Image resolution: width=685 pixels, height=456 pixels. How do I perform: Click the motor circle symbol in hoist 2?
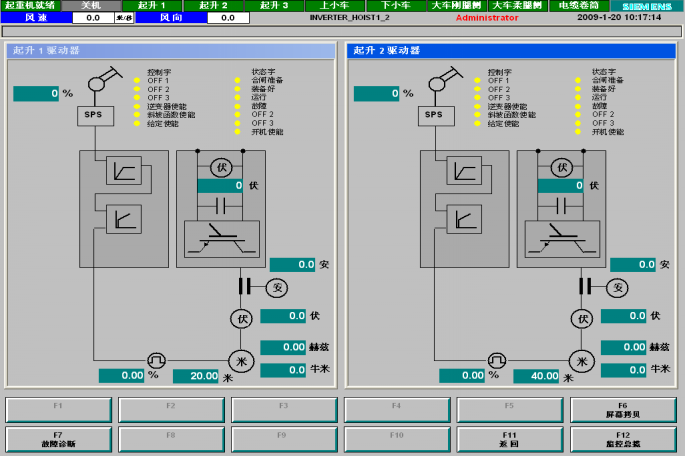pyautogui.click(x=580, y=361)
